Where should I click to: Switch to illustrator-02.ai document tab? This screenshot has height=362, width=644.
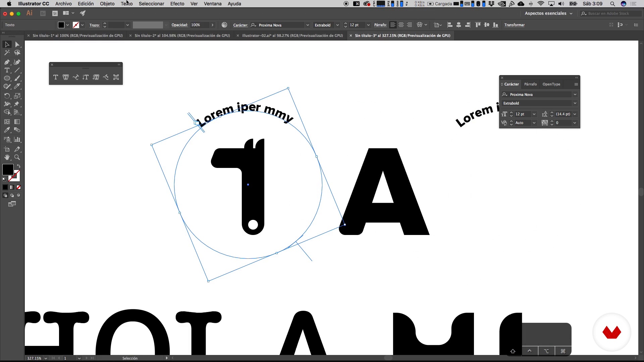(x=292, y=36)
